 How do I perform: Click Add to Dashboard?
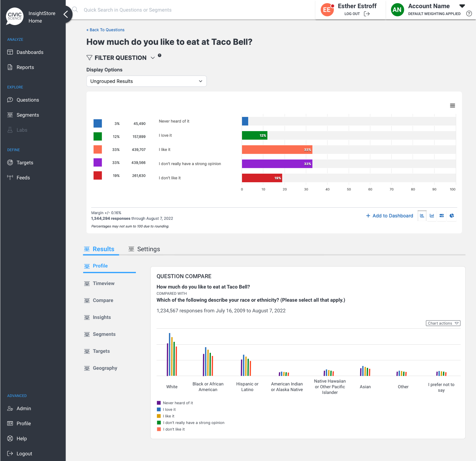[x=390, y=216]
